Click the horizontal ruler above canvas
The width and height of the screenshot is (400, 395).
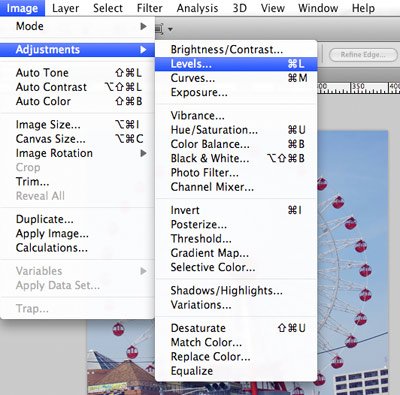[x=358, y=88]
